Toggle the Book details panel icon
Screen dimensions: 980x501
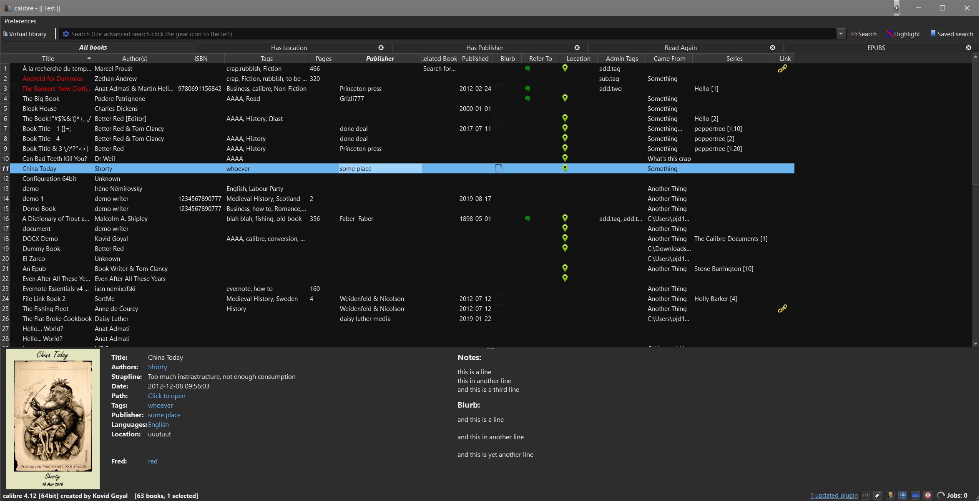coord(891,496)
